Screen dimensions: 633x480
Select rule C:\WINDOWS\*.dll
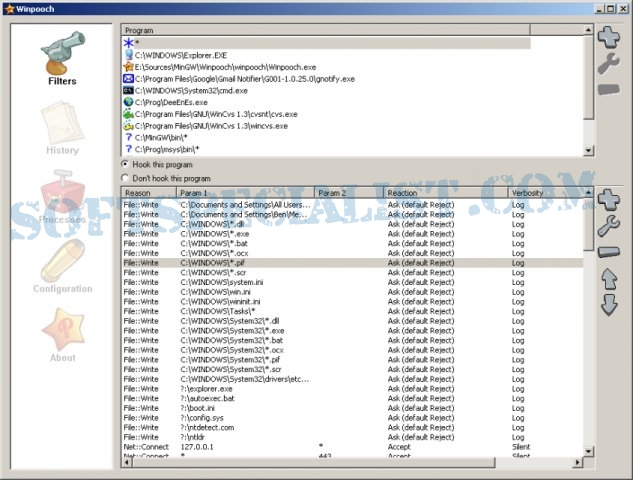[x=352, y=224]
